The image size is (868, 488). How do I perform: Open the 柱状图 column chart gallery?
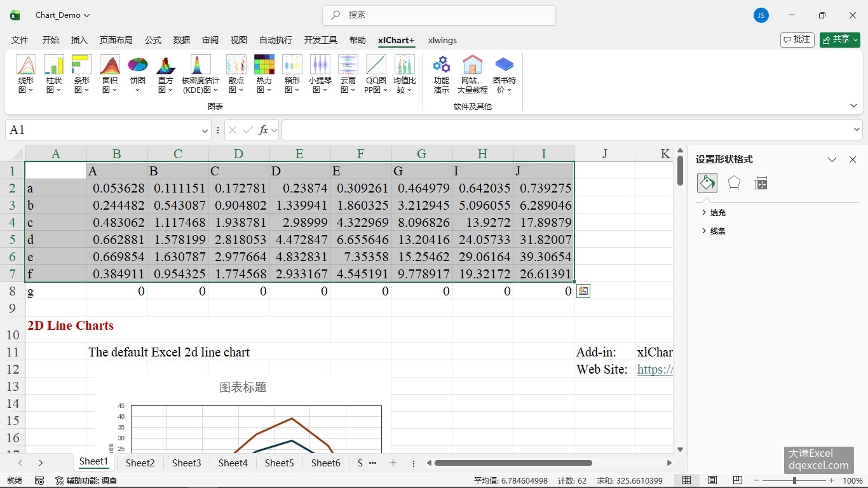coord(54,74)
